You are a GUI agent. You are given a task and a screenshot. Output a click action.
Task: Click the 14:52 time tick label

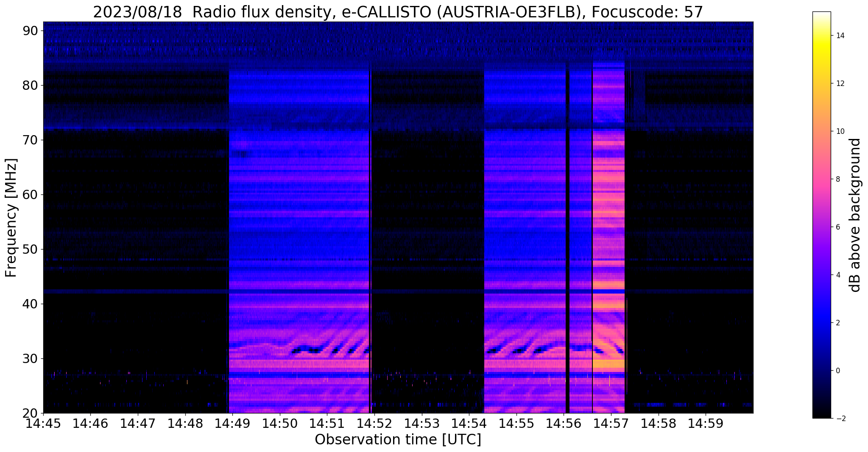(374, 423)
